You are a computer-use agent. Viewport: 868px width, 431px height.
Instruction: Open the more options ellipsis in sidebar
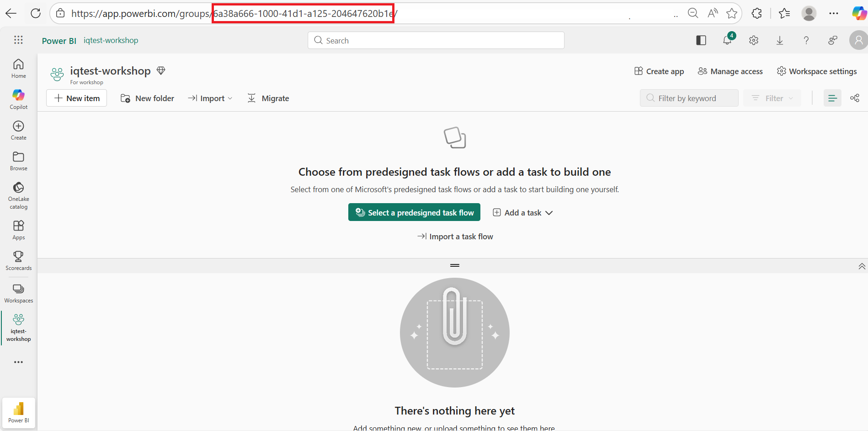click(x=18, y=362)
